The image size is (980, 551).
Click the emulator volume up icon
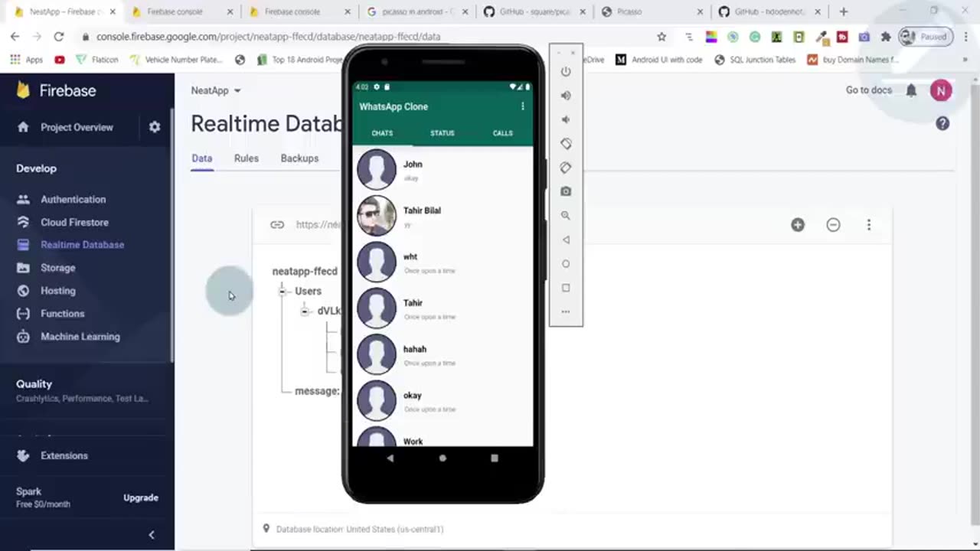click(x=566, y=96)
